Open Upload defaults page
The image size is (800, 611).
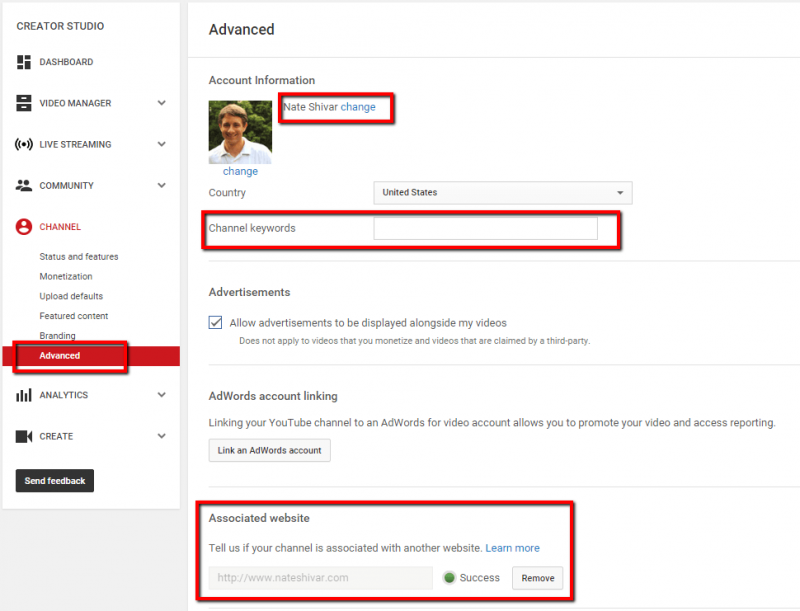(x=71, y=296)
